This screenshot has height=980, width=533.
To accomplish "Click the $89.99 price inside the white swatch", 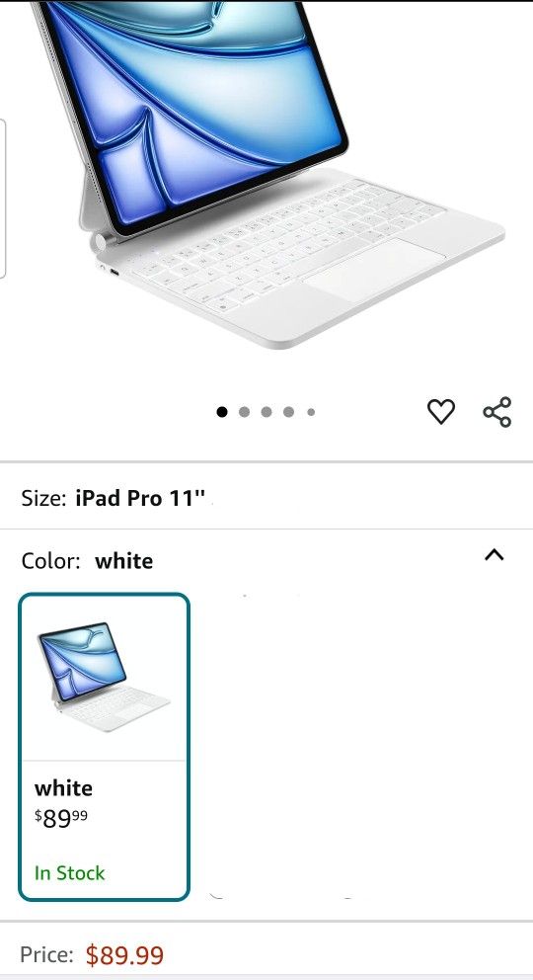I will click(61, 818).
